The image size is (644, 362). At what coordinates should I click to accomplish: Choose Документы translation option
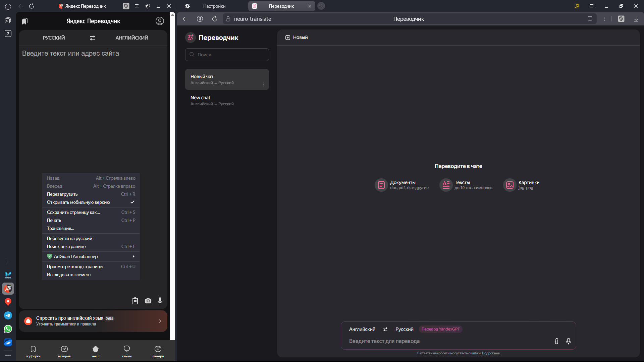(402, 185)
